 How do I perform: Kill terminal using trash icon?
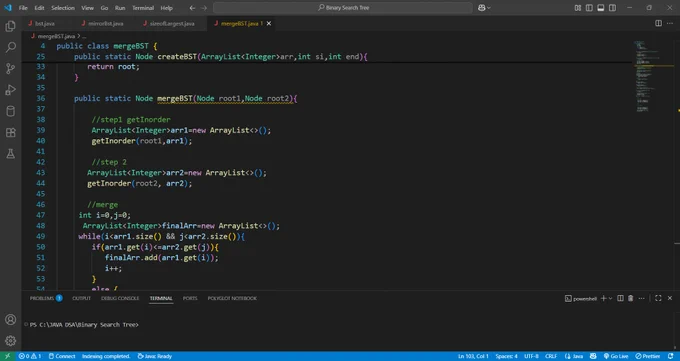631,298
